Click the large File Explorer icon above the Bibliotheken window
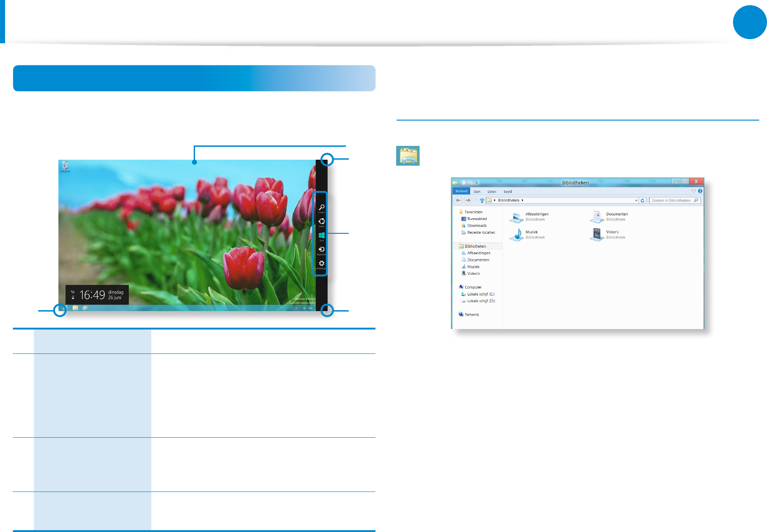The height and width of the screenshot is (532, 767). [x=408, y=156]
